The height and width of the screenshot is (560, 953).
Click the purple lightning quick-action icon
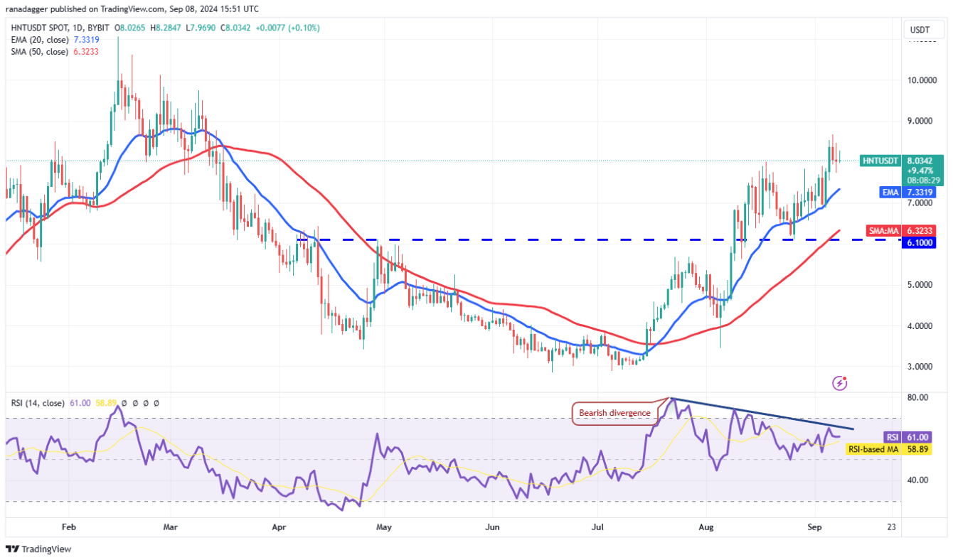(x=841, y=382)
